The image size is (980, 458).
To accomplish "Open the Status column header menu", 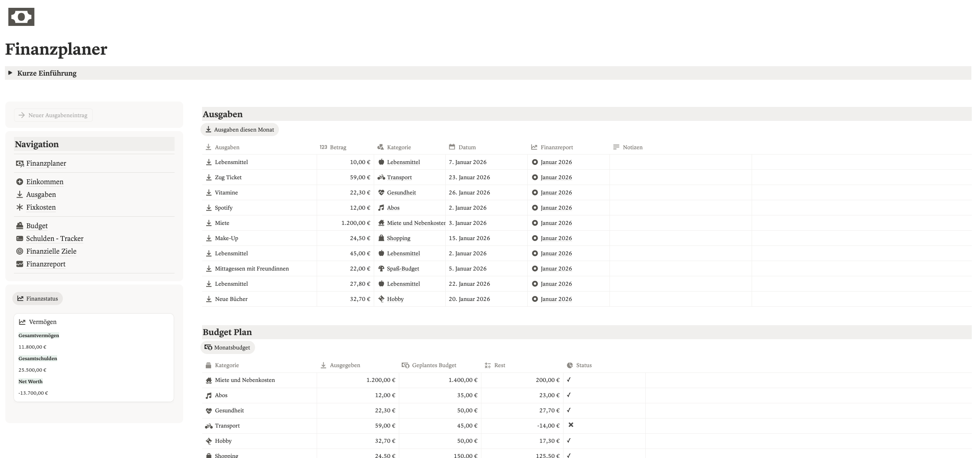I will point(583,365).
